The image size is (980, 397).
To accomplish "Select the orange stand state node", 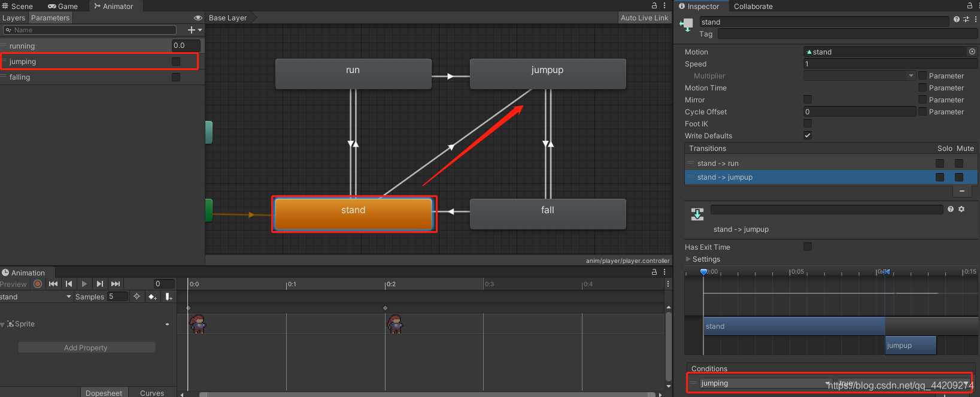I will (x=353, y=214).
